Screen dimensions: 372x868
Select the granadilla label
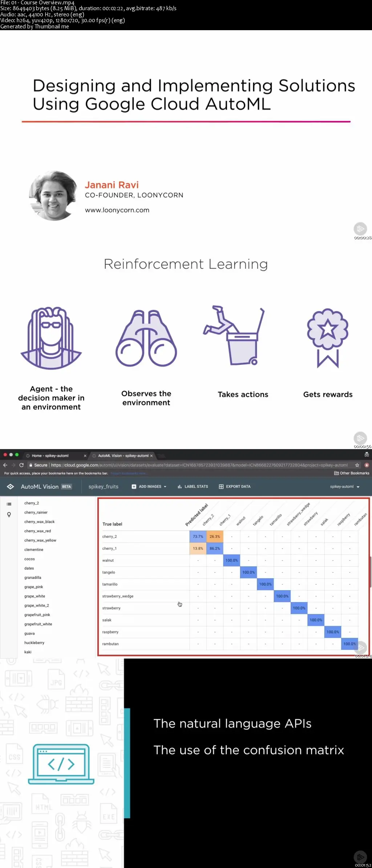coord(33,577)
